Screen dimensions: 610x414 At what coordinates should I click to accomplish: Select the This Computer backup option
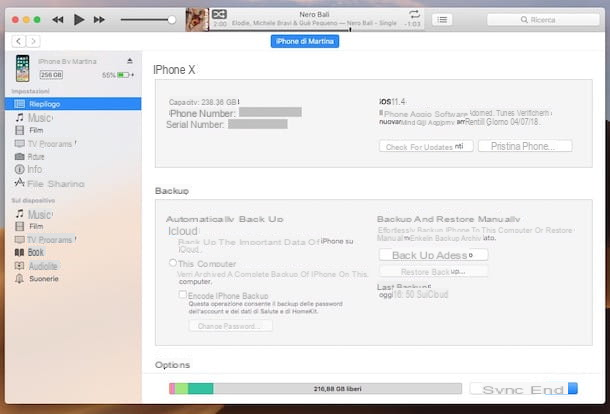pos(173,263)
